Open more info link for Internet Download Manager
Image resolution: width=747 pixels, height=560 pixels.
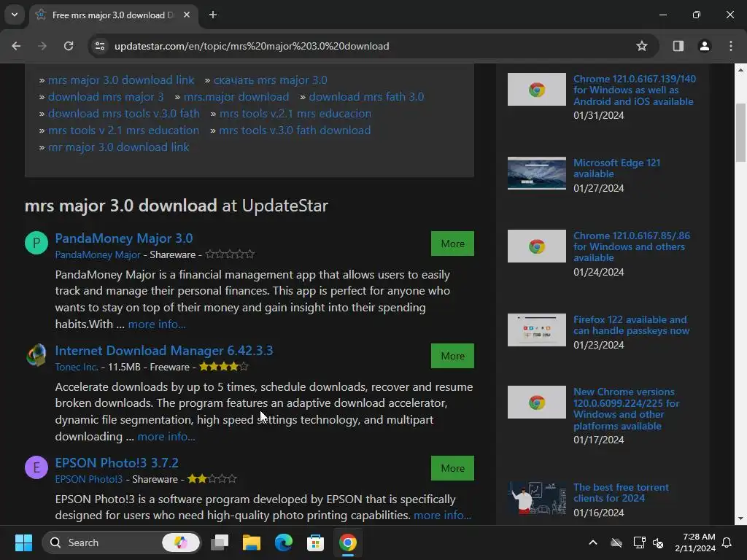pos(166,437)
